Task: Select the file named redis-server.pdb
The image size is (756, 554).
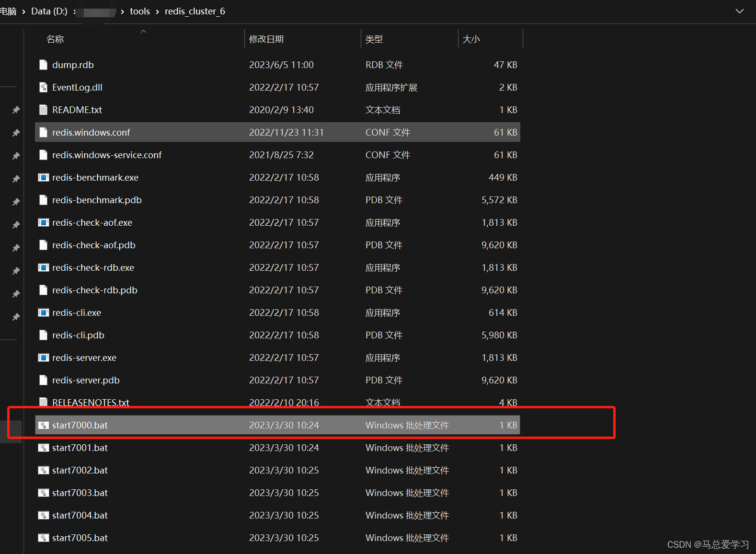Action: pyautogui.click(x=86, y=380)
